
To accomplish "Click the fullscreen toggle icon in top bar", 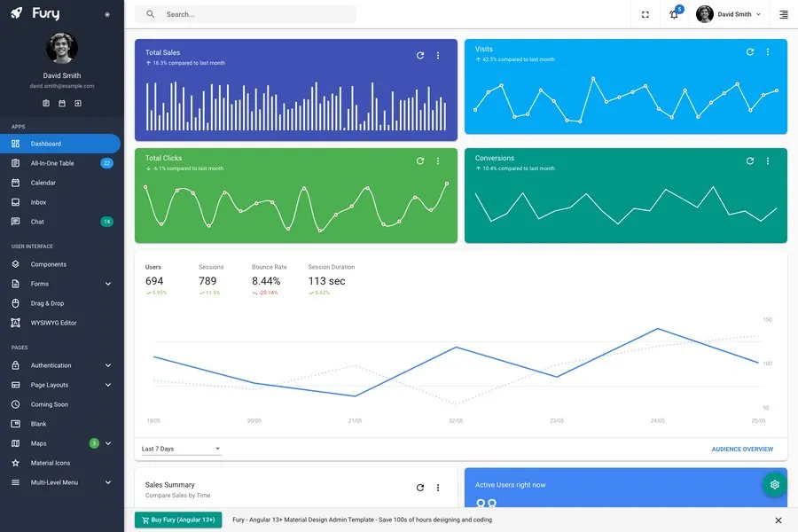I will 645,14.
